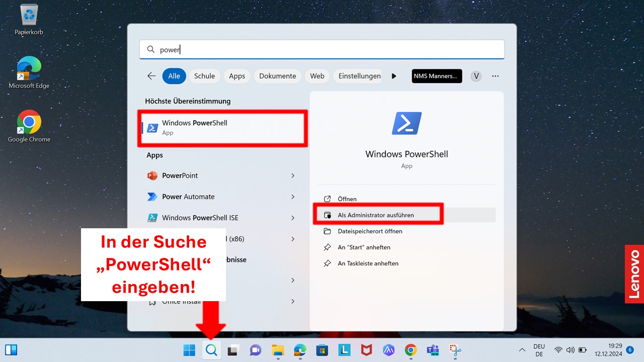Image resolution: width=644 pixels, height=362 pixels.
Task: Open Microsoft Store from the taskbar
Action: [322, 350]
